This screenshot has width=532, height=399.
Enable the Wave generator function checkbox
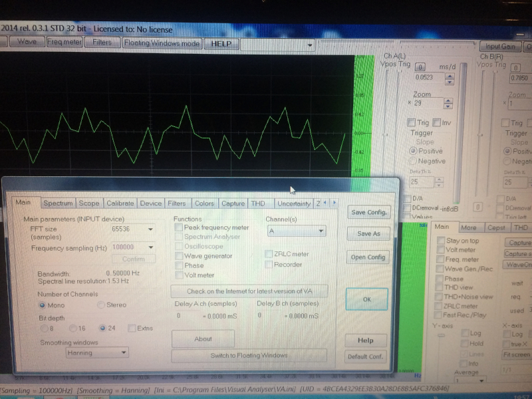pos(179,255)
